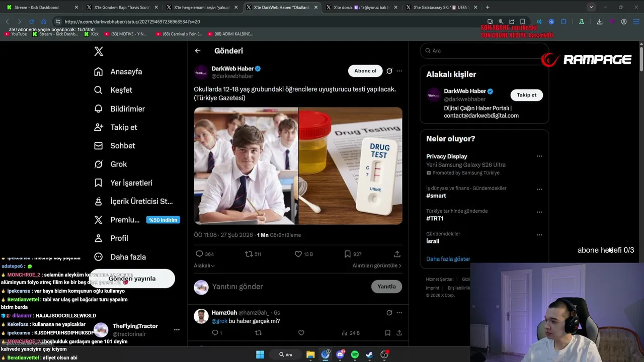Open Alıntıları görüntüle link

point(377,265)
